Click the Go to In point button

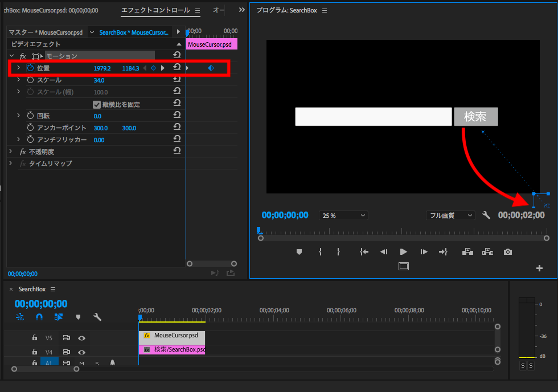[x=364, y=252]
